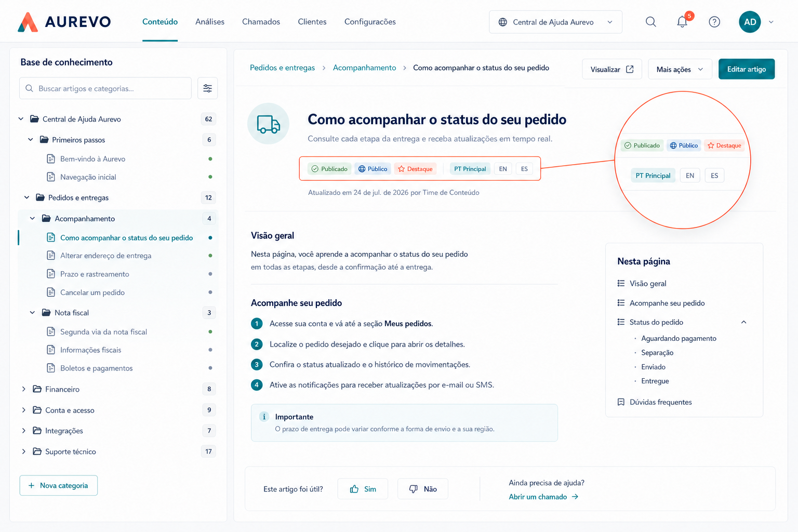Open Cancelar um pedido article
The width and height of the screenshot is (798, 532).
tap(92, 292)
